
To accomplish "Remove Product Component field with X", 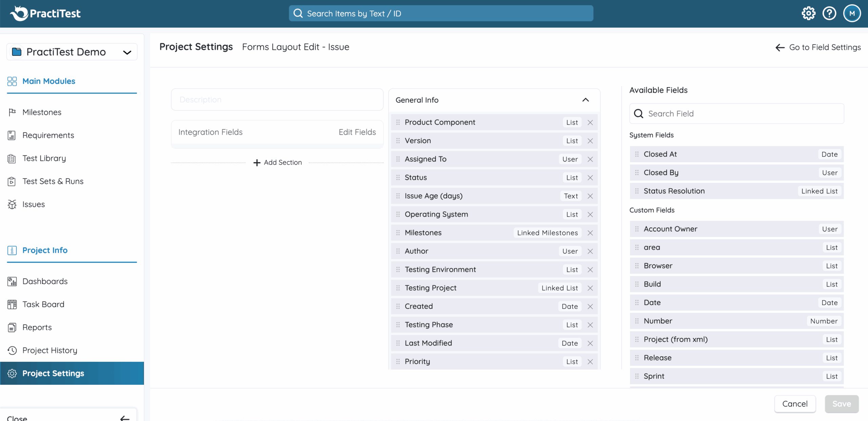I will click(590, 123).
